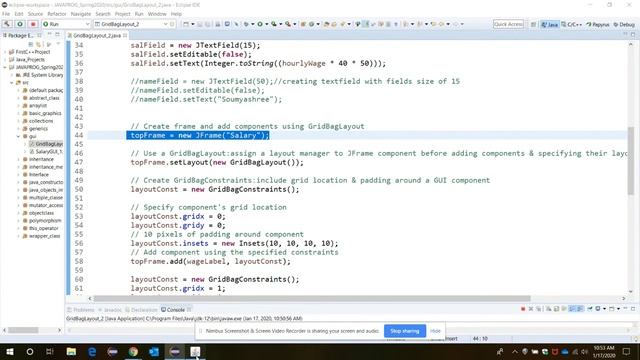Click the Stop sharing button

click(x=404, y=331)
